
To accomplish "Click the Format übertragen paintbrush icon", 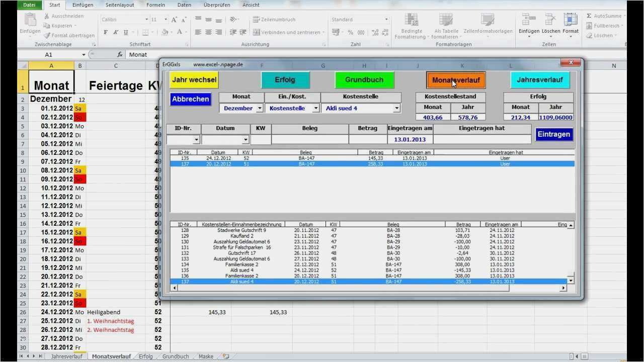I will tap(47, 36).
